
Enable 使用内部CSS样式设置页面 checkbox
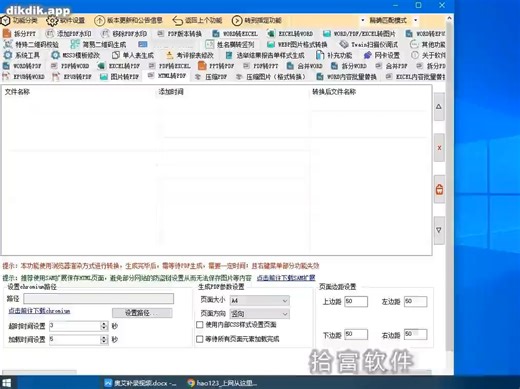click(200, 325)
